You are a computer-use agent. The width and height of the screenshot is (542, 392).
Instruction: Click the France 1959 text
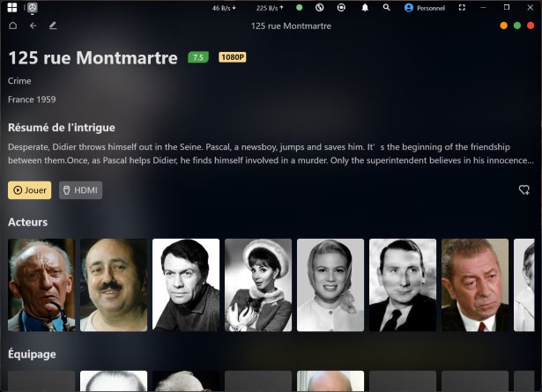pos(32,100)
